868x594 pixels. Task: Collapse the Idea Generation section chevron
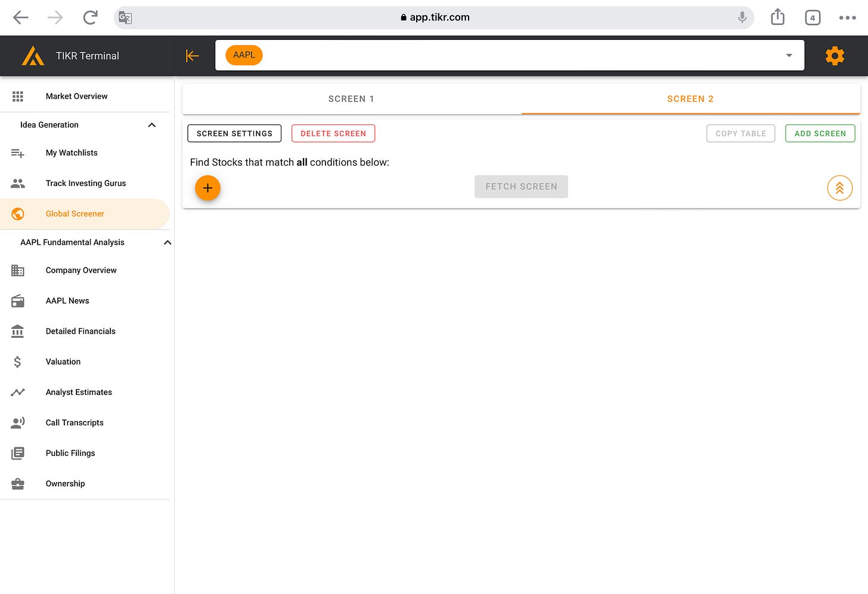151,125
